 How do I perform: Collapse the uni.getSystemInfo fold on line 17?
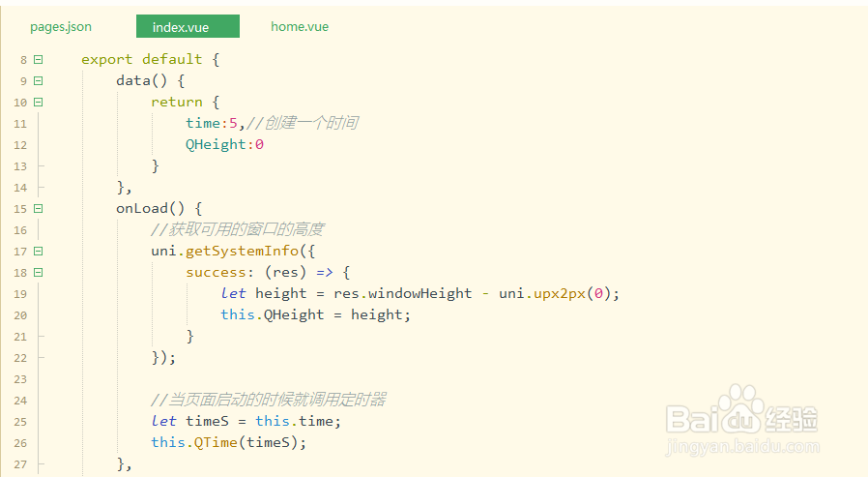[x=39, y=252]
